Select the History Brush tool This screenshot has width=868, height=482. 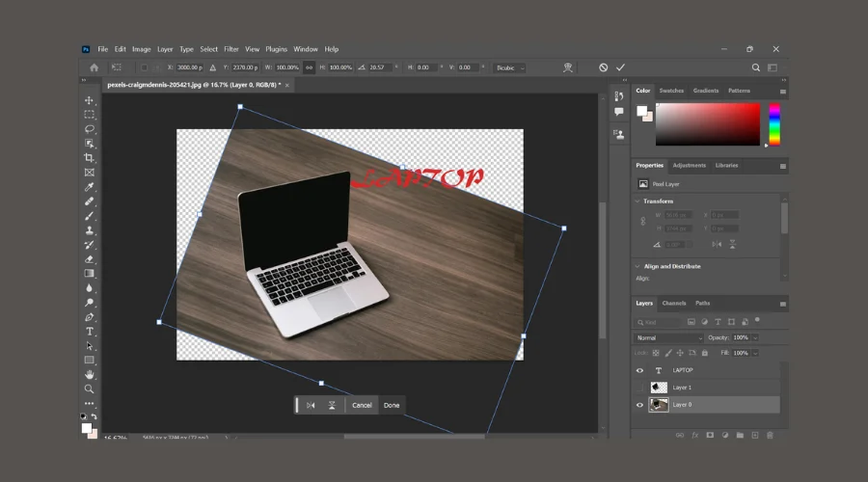coord(89,245)
